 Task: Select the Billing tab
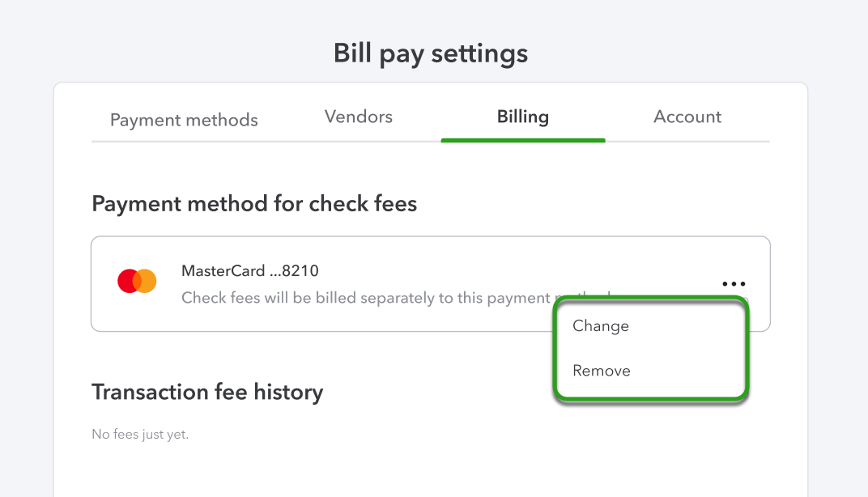click(523, 117)
